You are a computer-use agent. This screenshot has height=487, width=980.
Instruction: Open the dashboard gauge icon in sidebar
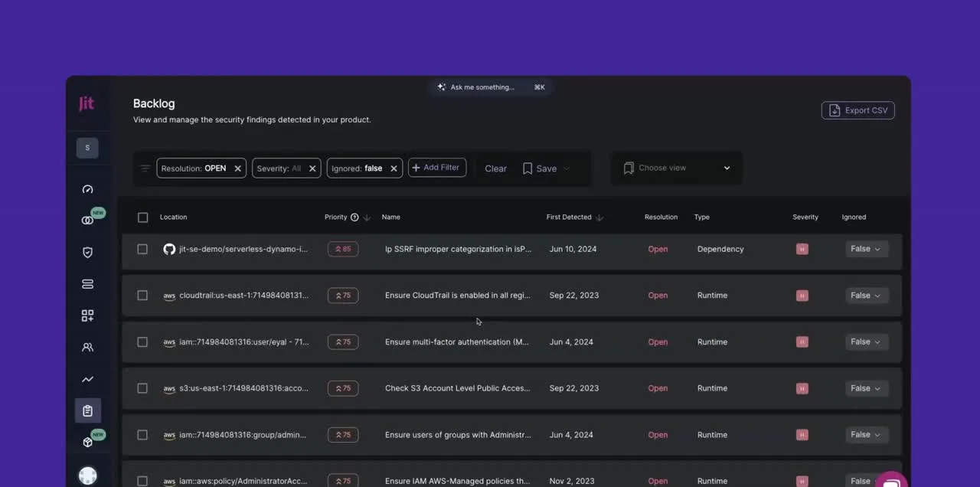(x=87, y=189)
